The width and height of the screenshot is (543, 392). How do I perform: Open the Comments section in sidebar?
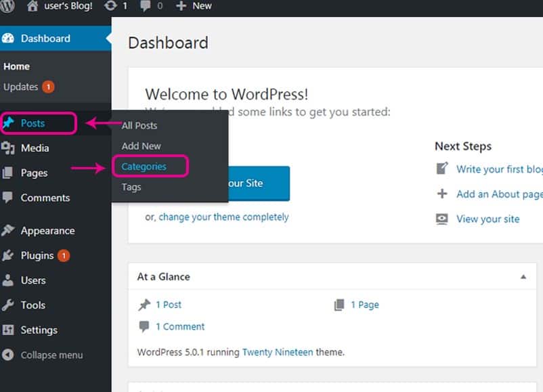pos(45,198)
